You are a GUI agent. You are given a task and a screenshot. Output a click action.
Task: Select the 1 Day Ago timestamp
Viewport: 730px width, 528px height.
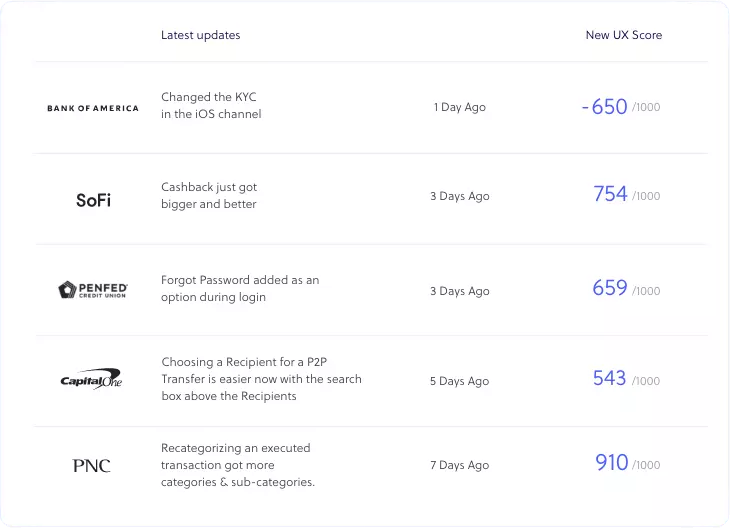pos(460,107)
